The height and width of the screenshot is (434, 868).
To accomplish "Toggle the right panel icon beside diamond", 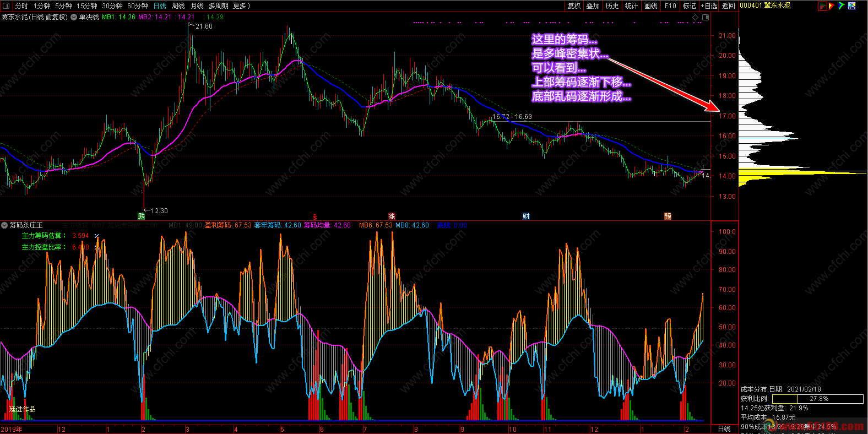I will click(705, 18).
